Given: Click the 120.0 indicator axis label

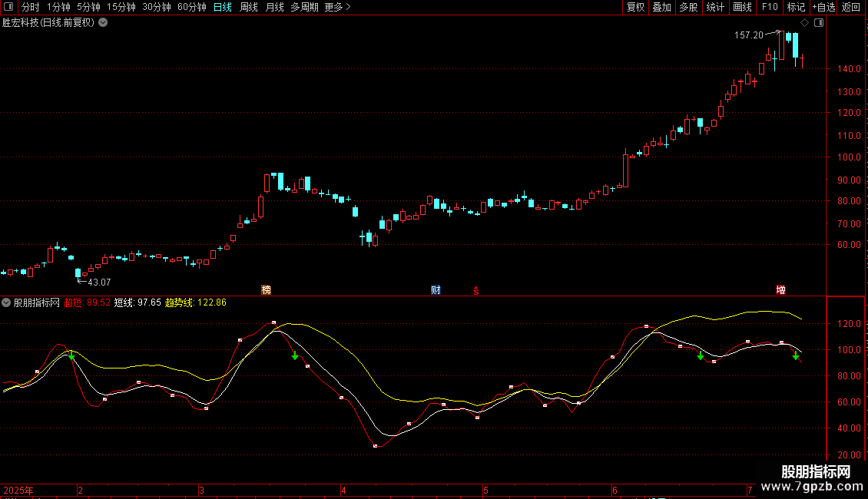Looking at the screenshot, I should tap(849, 324).
